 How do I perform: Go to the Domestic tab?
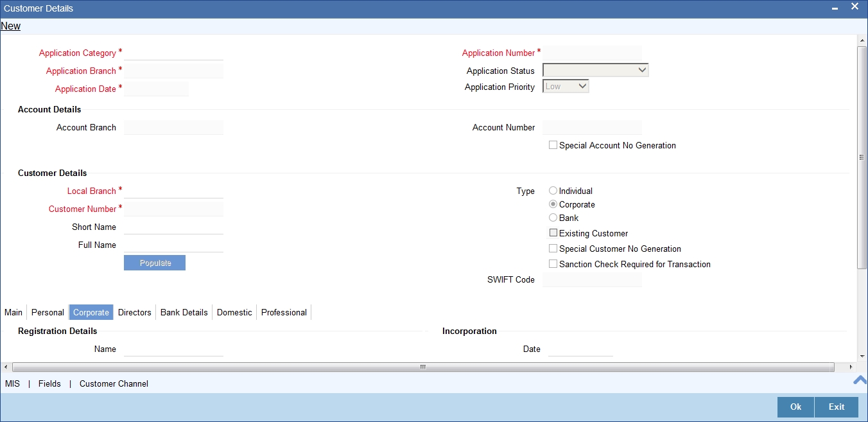pos(234,312)
